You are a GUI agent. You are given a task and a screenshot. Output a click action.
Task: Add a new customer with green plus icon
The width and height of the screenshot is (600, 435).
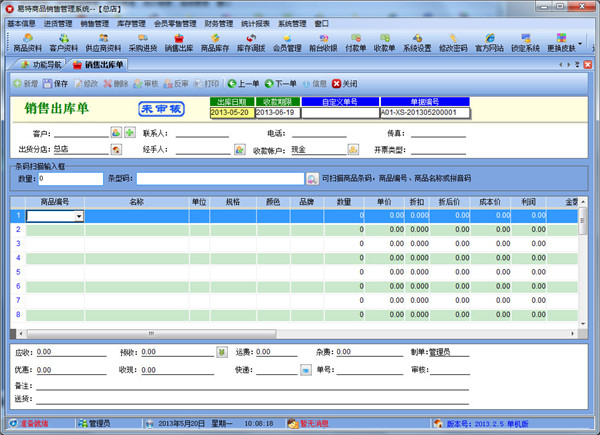point(129,132)
